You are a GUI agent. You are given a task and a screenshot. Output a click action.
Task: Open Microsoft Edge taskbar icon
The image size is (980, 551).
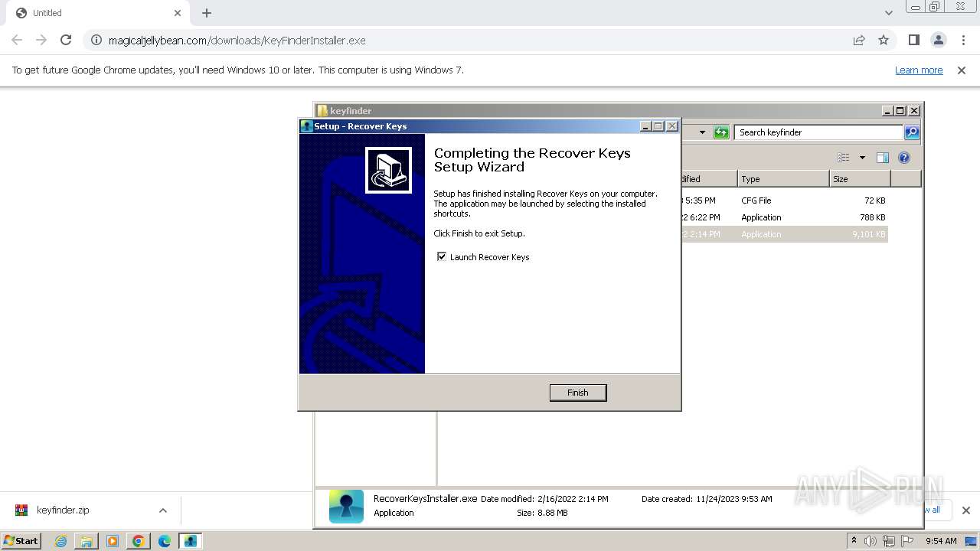click(x=165, y=541)
